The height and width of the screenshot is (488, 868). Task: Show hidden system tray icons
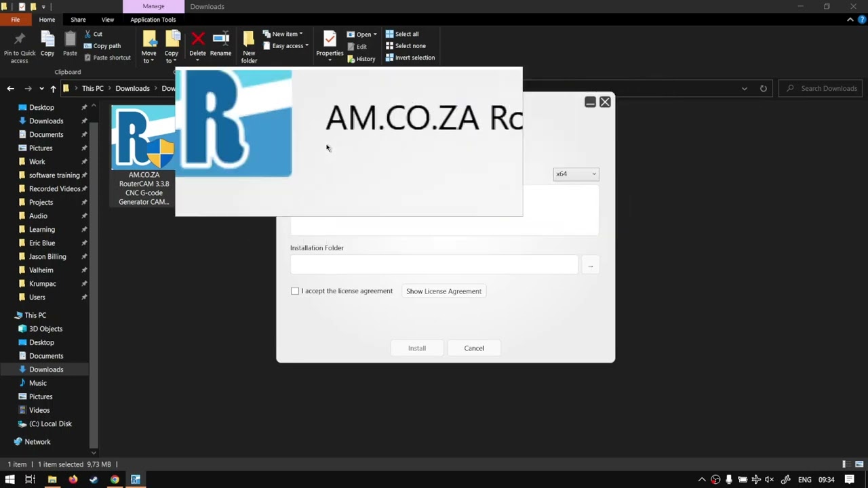(x=702, y=479)
